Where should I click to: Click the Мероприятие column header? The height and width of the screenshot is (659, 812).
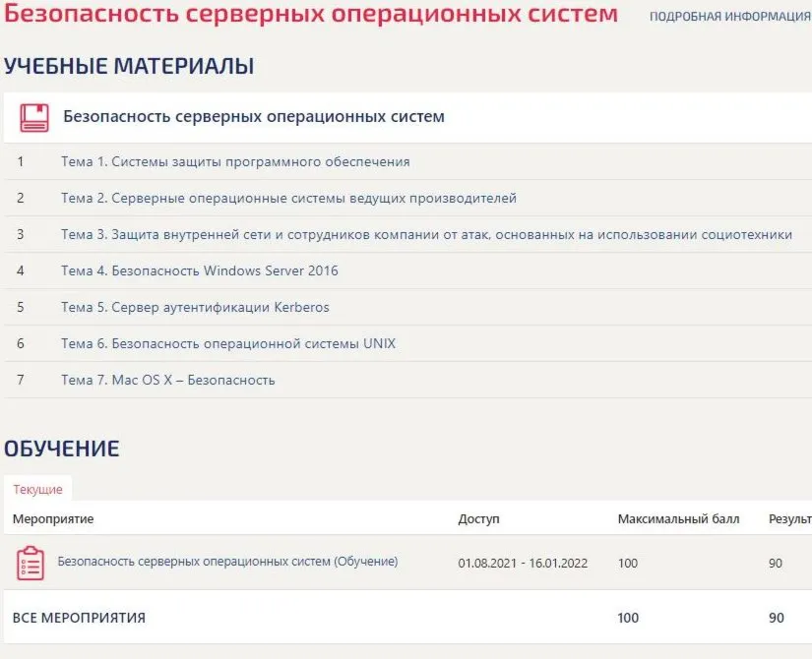coord(53,518)
